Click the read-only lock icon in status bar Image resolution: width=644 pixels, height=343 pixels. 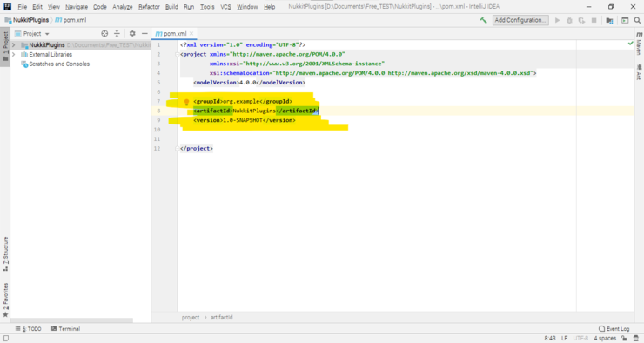tap(624, 338)
